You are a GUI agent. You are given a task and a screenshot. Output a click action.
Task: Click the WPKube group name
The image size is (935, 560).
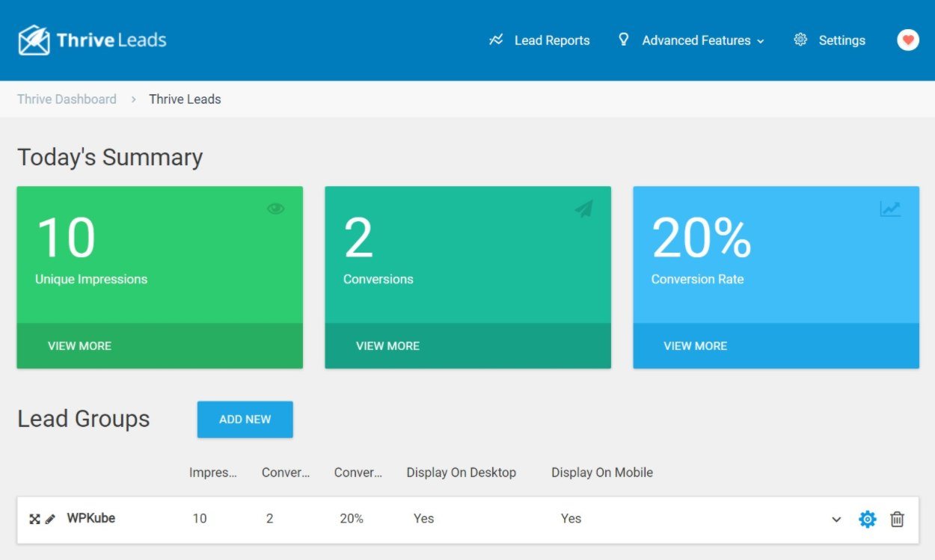pos(91,518)
